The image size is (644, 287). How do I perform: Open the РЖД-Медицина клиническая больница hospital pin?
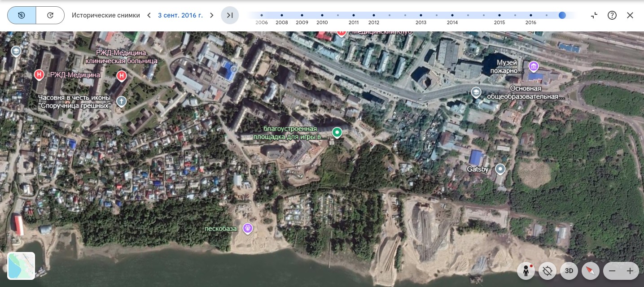[121, 76]
